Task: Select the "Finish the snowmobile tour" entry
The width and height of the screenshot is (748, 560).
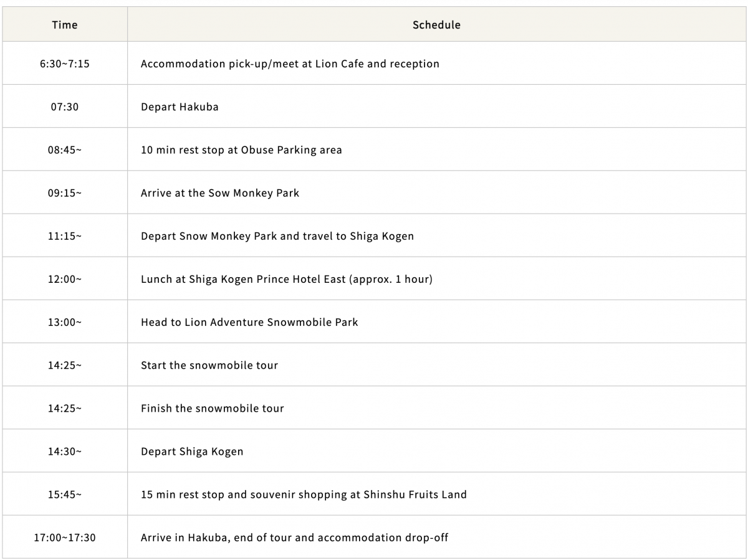Action: [213, 408]
